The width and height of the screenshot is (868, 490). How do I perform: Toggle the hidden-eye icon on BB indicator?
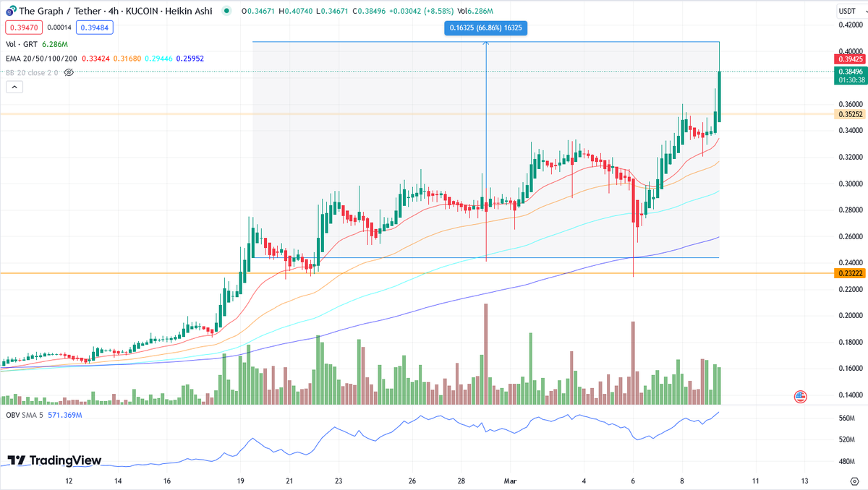[69, 72]
